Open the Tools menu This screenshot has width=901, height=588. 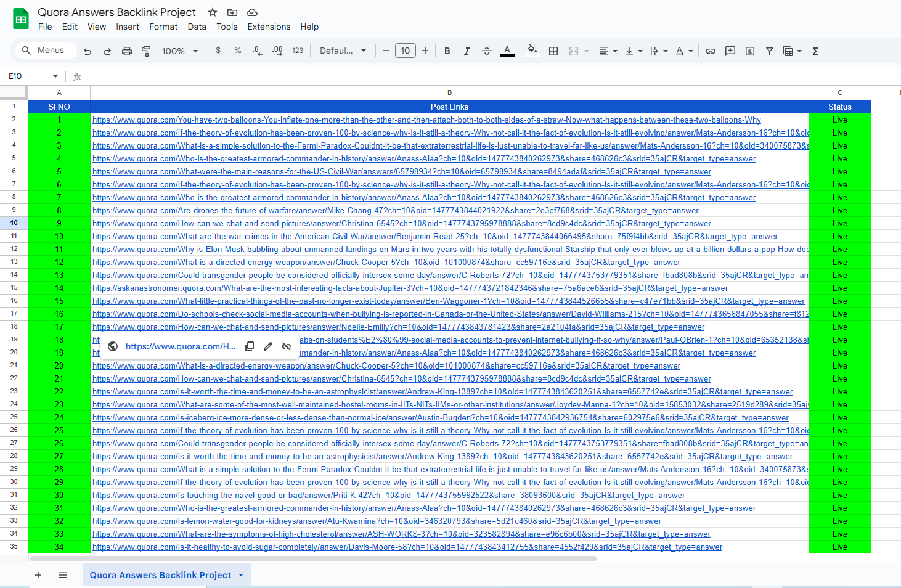click(x=227, y=27)
